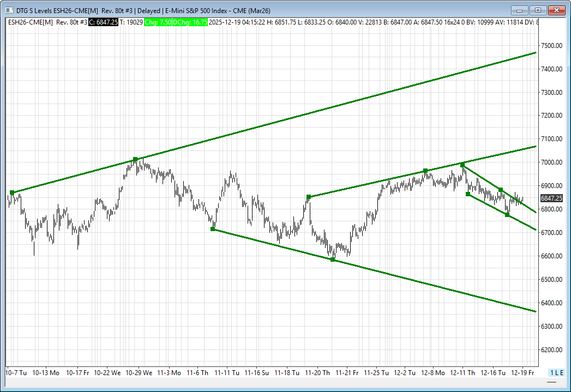571x392 pixels.
Task: Select trendline anchor at 11-20 spike near 6850
Action: coord(309,197)
